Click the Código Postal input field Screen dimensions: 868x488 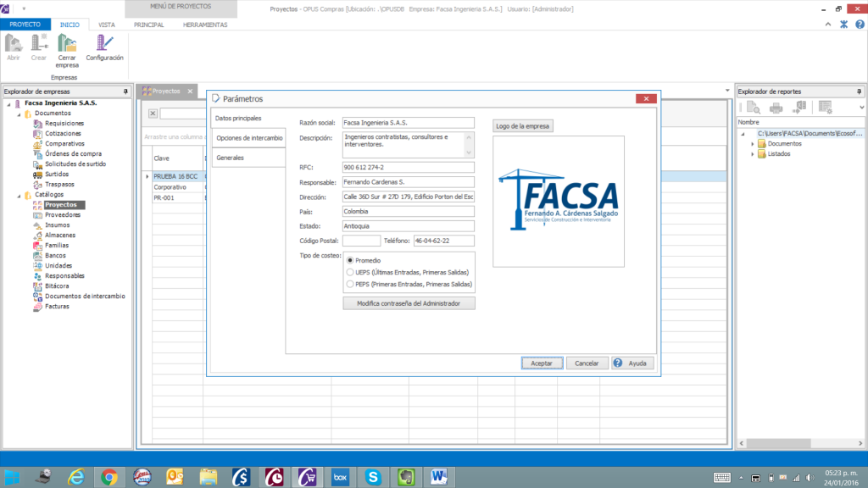tap(361, 241)
